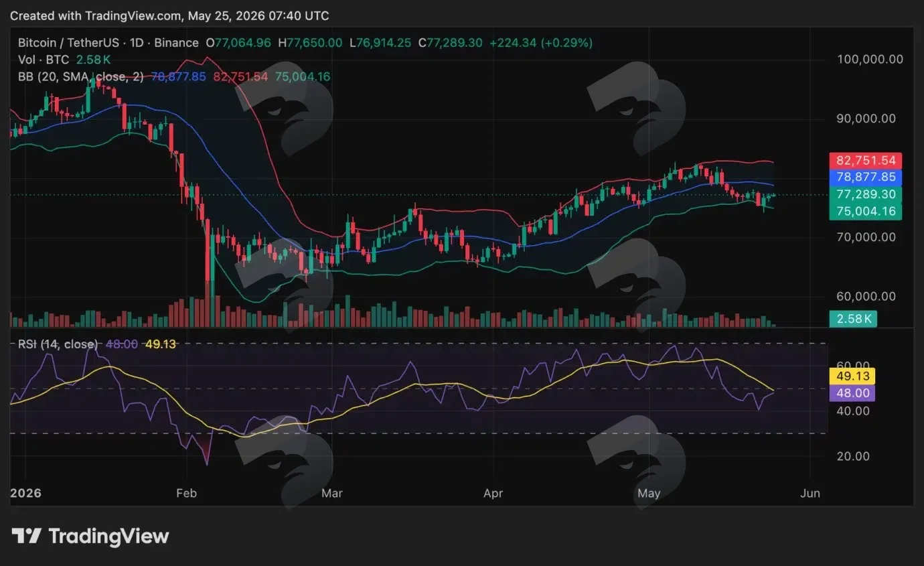Click the low value L76,914.25
The width and height of the screenshot is (924, 566).
(x=381, y=43)
